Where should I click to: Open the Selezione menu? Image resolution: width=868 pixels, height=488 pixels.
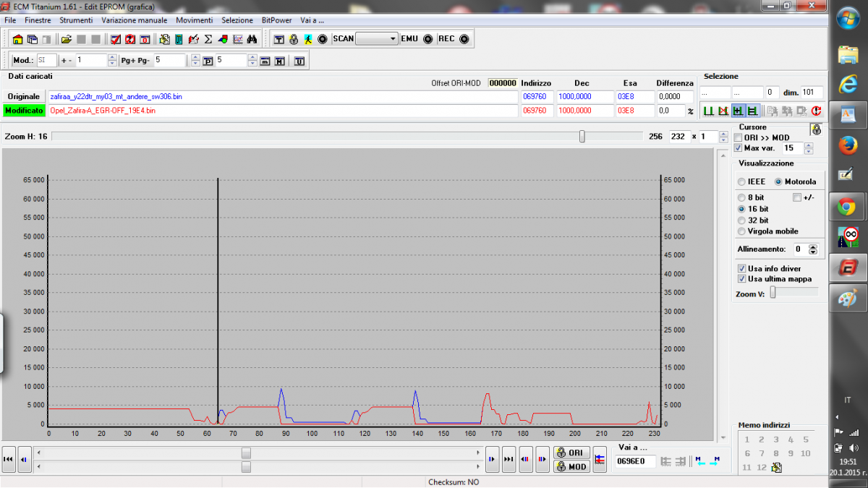pyautogui.click(x=237, y=20)
